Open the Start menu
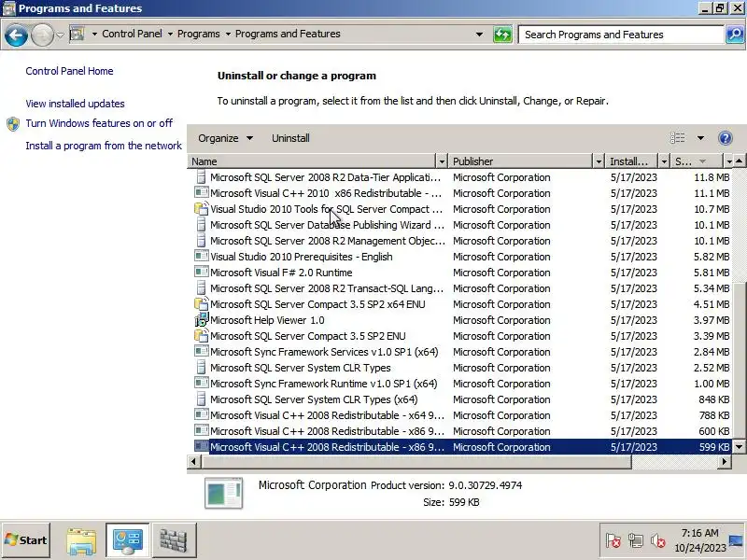Screen dimensions: 747x560 (x=26, y=540)
